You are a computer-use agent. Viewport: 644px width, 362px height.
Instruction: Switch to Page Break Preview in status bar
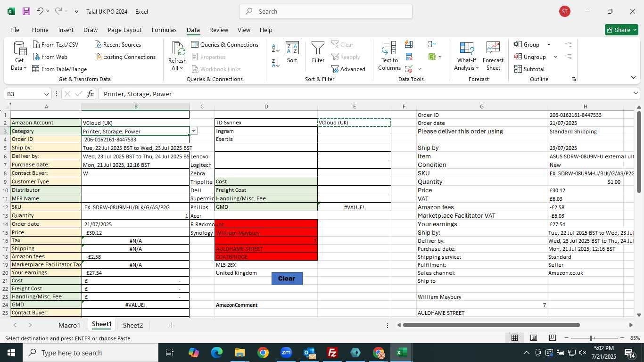tap(553, 338)
